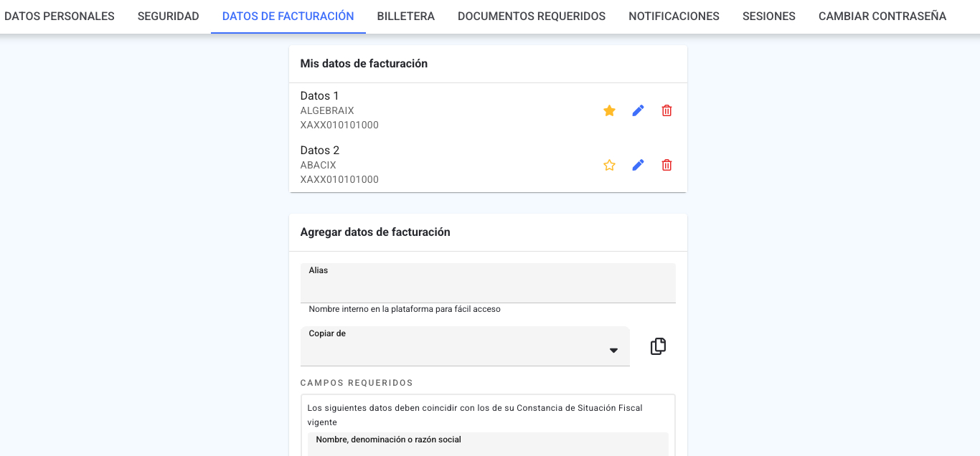Go to Cambiar Contraseña tab
This screenshot has height=456, width=980.
click(882, 16)
